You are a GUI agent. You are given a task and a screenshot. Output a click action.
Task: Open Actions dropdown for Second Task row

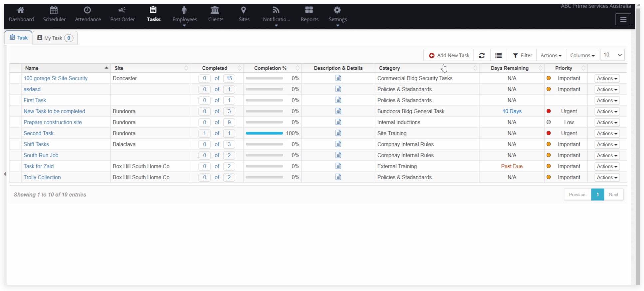click(x=607, y=133)
